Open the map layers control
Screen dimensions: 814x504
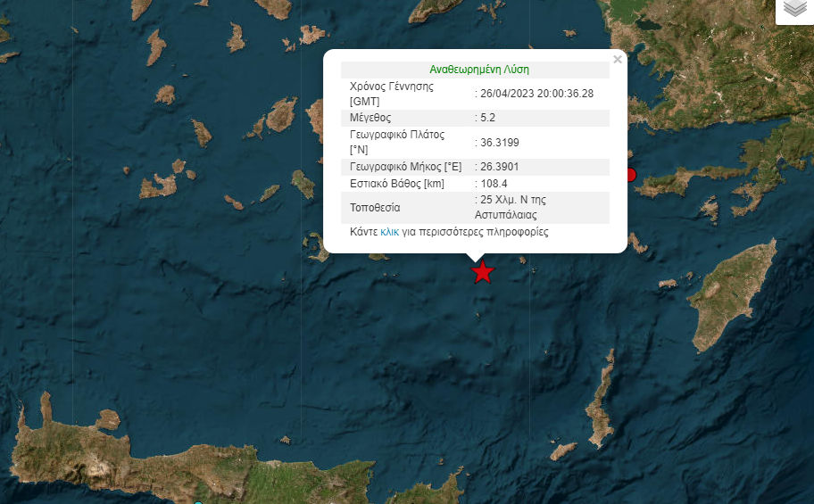(794, 10)
